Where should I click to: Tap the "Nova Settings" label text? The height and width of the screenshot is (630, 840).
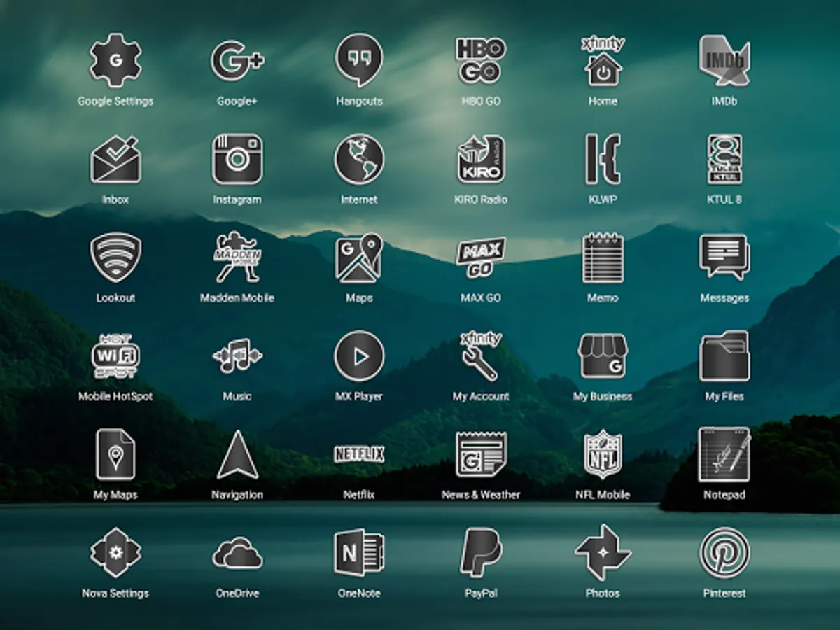(115, 594)
